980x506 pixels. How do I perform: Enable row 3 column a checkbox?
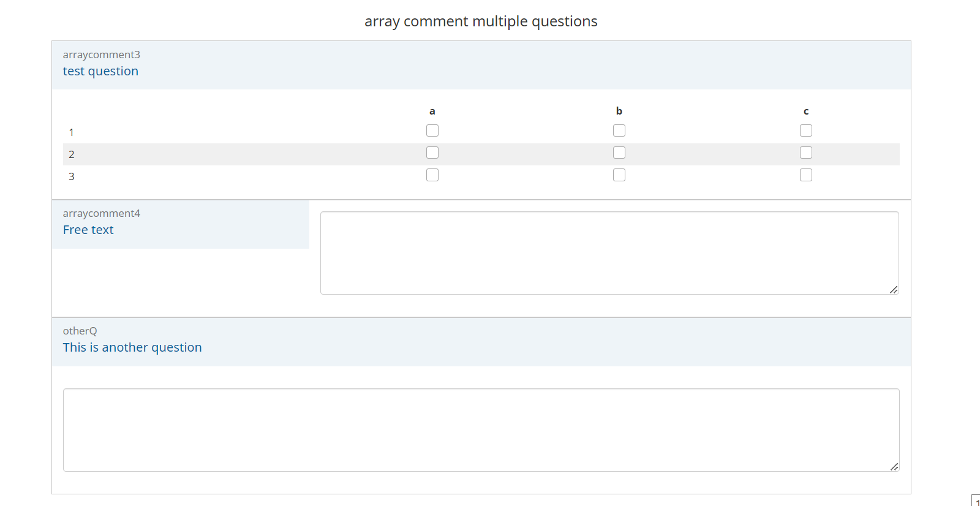[x=432, y=175]
